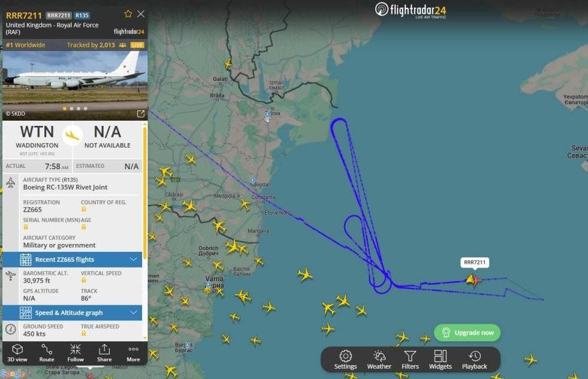This screenshot has width=588, height=379.
Task: Open the More options menu
Action: (133, 353)
